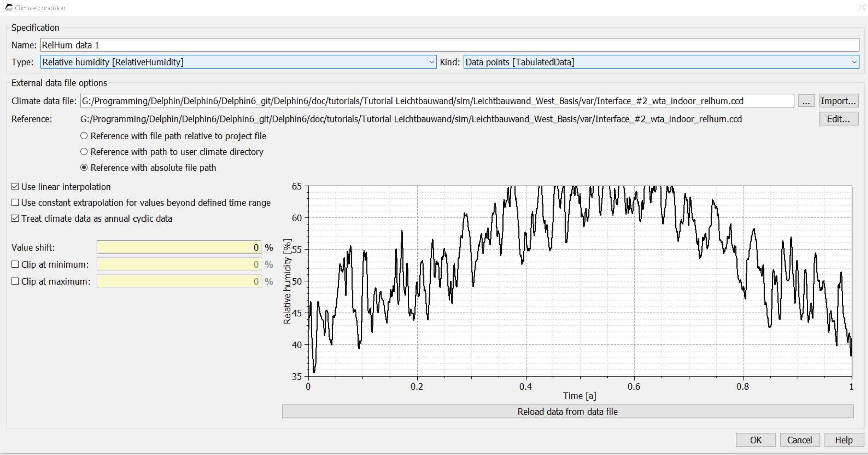
Task: Click the 'Time [a]' axis label
Action: coord(580,396)
